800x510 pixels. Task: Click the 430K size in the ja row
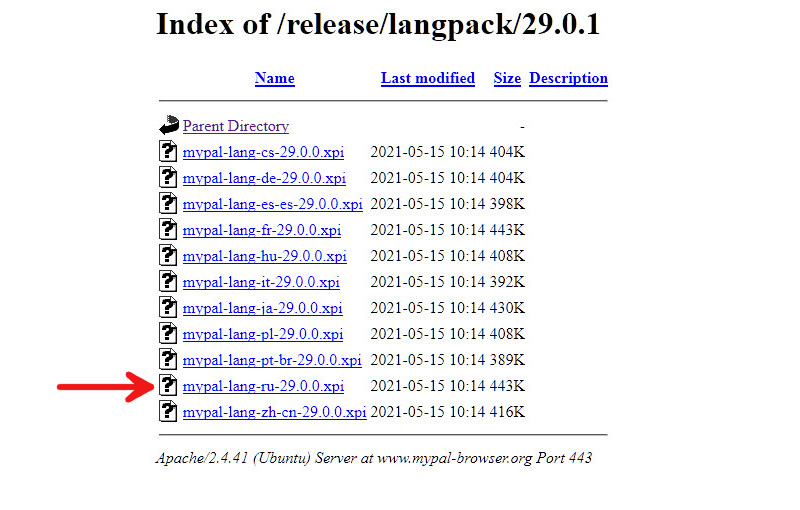click(507, 308)
